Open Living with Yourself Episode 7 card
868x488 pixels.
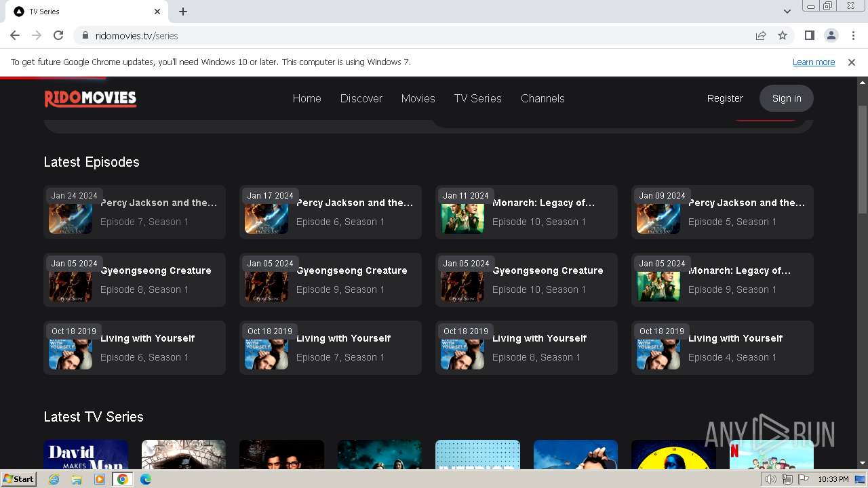(330, 348)
